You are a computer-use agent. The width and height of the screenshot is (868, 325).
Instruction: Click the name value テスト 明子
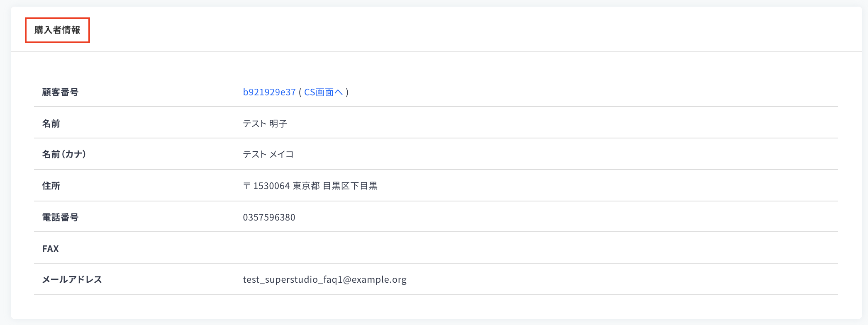265,124
